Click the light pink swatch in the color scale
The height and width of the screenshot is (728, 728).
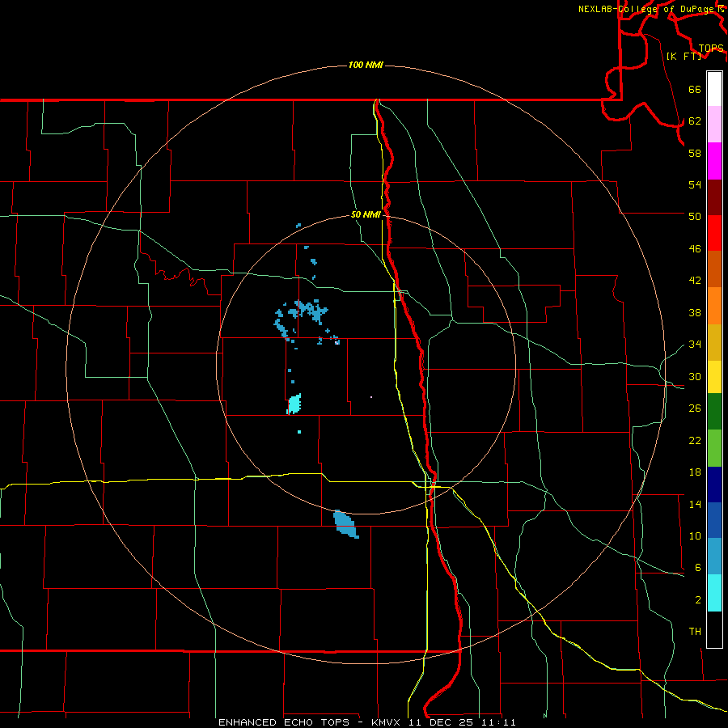[x=714, y=125]
